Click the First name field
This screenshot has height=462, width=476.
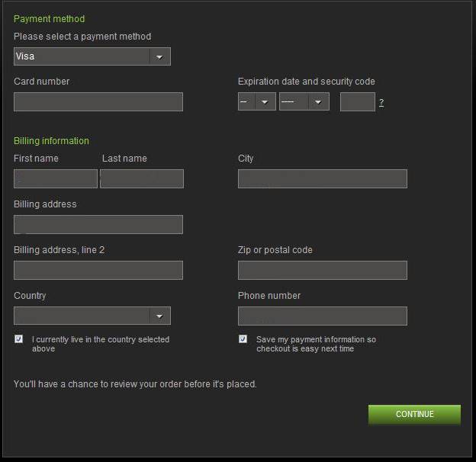click(56, 178)
